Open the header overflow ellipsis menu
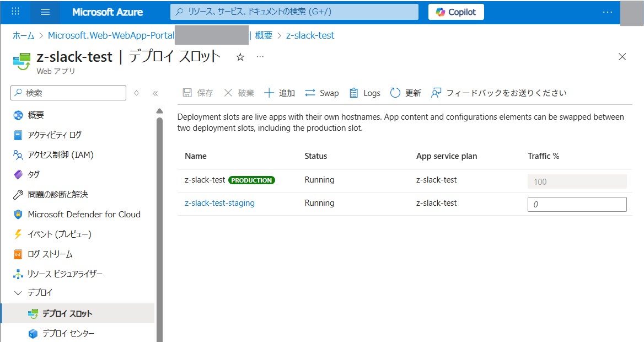 (608, 12)
